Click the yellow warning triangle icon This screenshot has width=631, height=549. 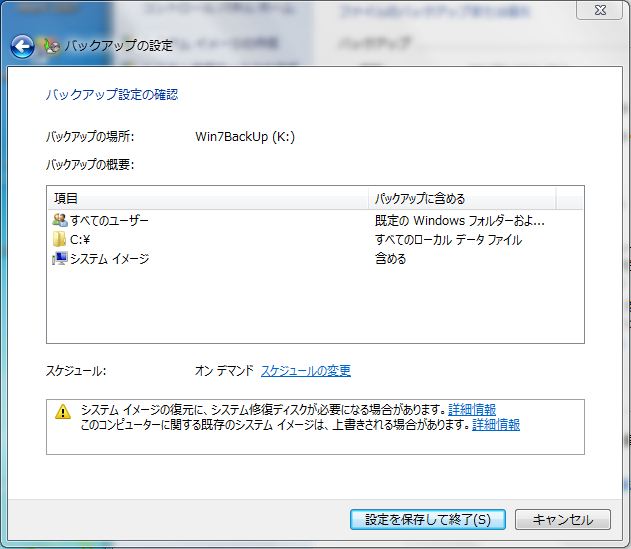63,412
